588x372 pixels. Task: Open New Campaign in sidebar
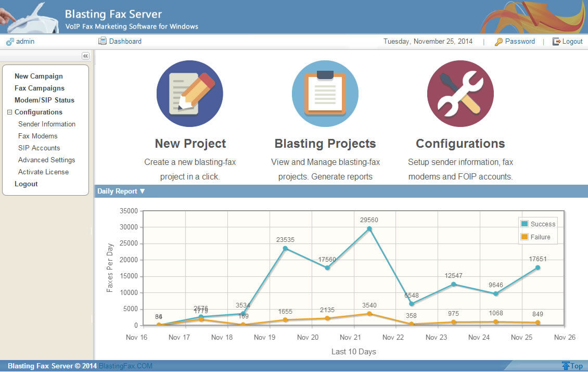pos(39,76)
